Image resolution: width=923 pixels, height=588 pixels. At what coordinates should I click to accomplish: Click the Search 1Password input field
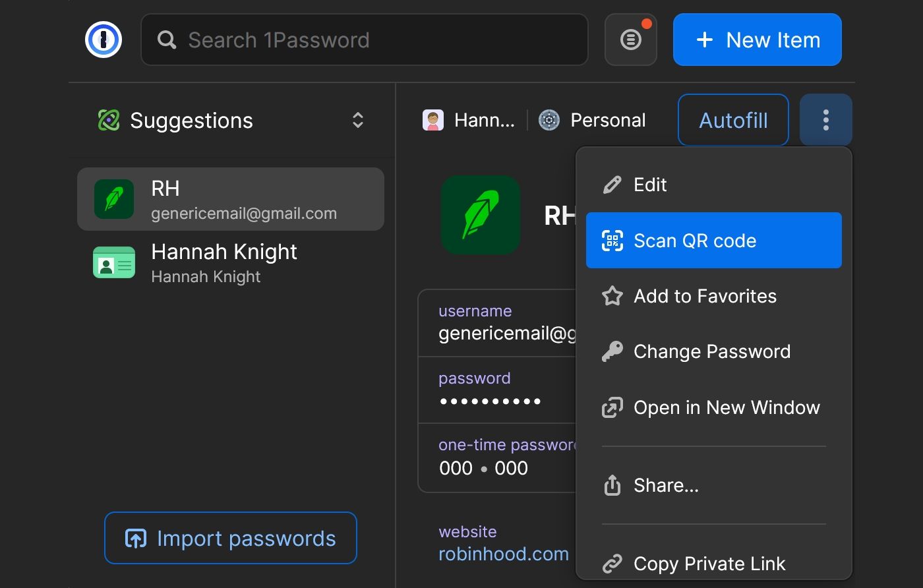[365, 40]
